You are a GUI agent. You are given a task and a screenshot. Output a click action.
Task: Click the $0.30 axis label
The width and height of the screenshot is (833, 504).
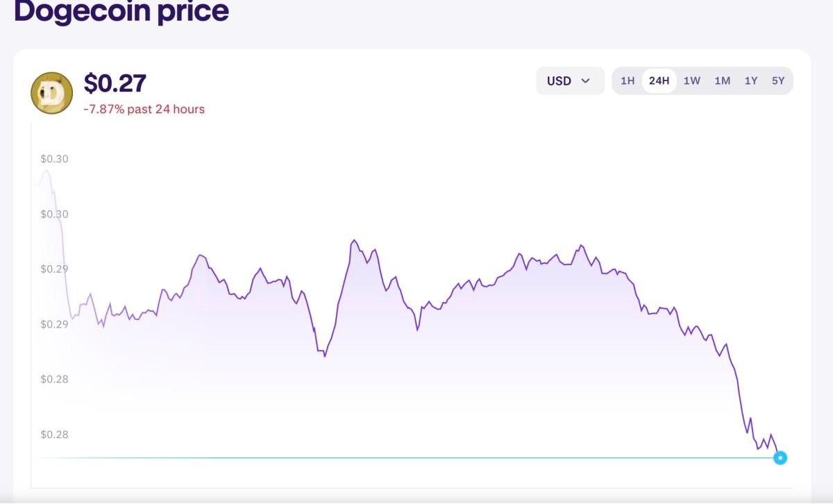pyautogui.click(x=54, y=158)
